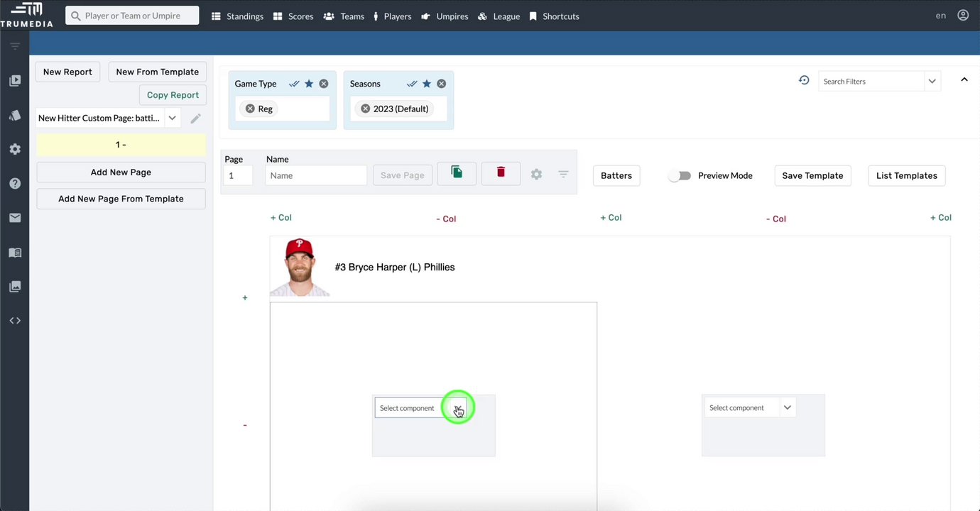This screenshot has height=511, width=980.
Task: Click the Bryce Harper headshot photo
Action: 300,267
